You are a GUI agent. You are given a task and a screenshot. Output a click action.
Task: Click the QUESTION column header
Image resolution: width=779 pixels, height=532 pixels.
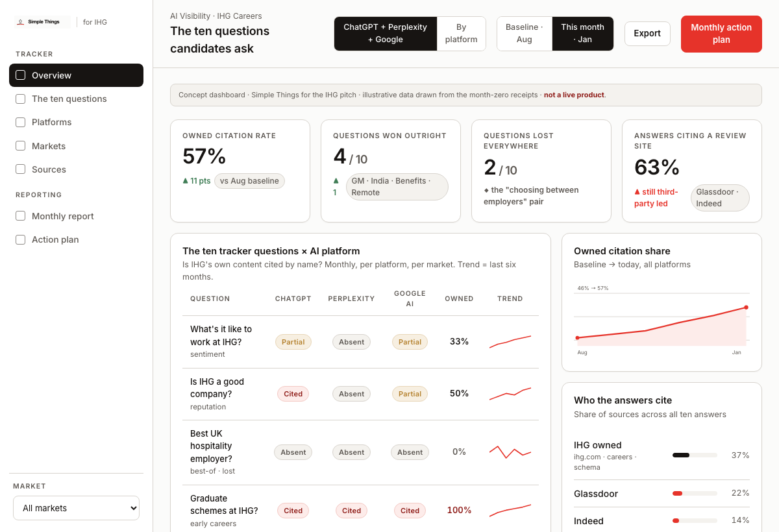[210, 298]
